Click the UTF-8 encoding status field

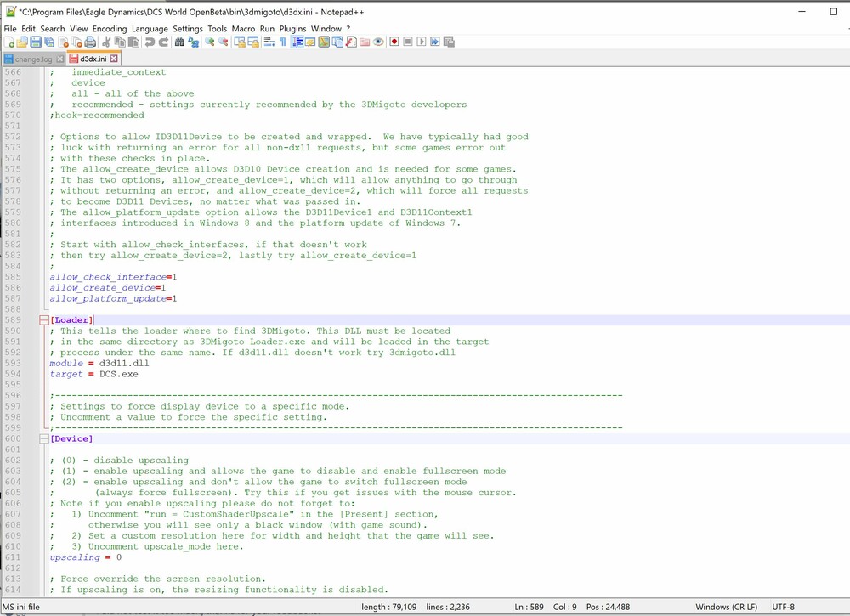coord(785,607)
